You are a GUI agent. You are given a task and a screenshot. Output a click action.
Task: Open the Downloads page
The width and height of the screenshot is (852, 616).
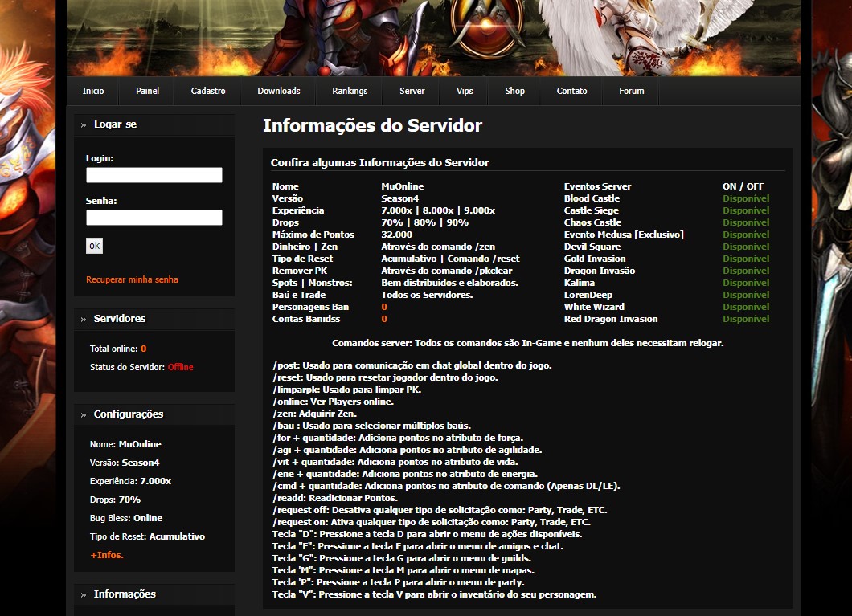[x=279, y=91]
